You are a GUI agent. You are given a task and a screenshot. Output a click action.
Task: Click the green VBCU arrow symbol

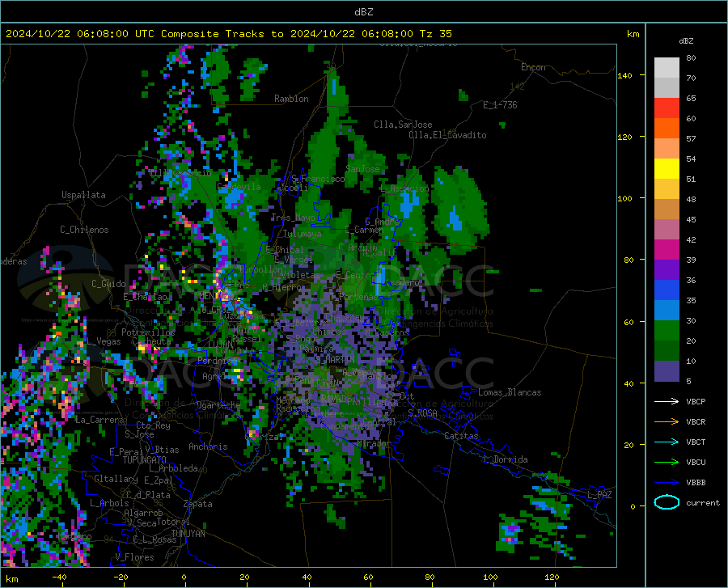pos(667,463)
